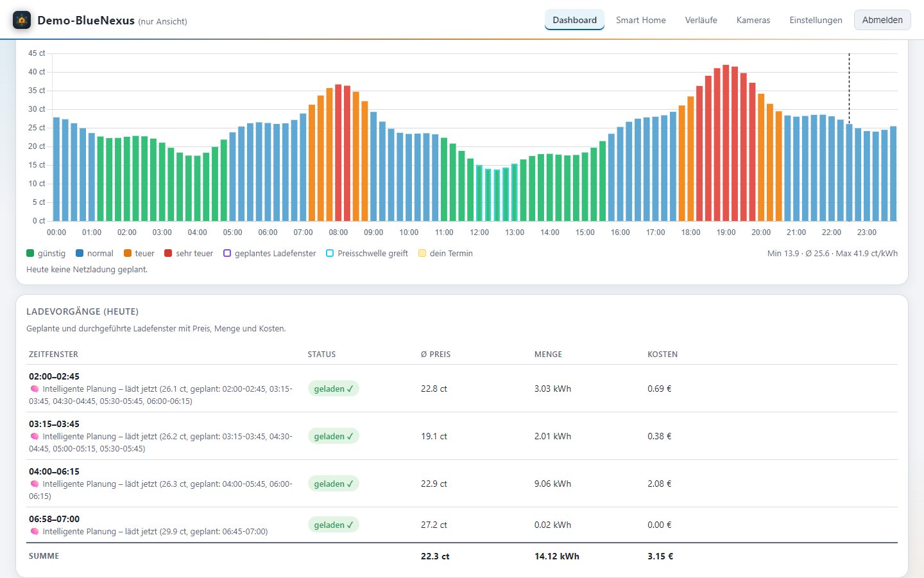
Task: Go to Einstellungen
Action: 816,20
